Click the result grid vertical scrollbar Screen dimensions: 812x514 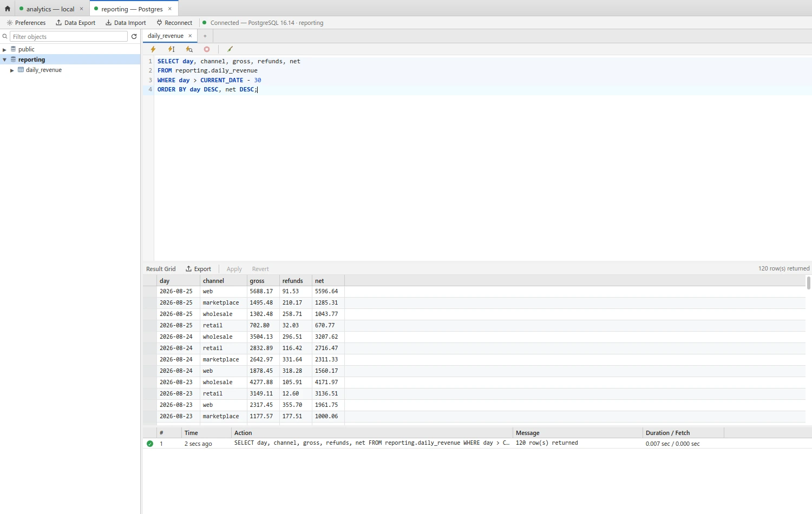coord(809,282)
